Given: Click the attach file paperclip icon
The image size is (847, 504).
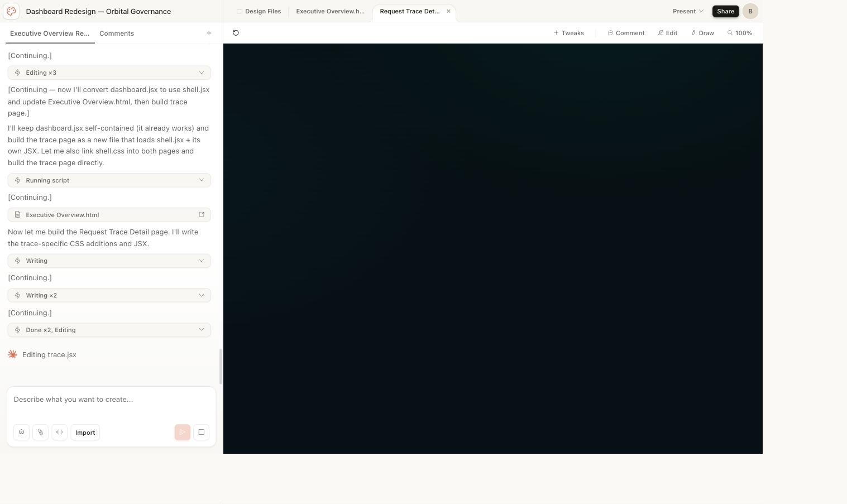Looking at the screenshot, I should tap(40, 432).
